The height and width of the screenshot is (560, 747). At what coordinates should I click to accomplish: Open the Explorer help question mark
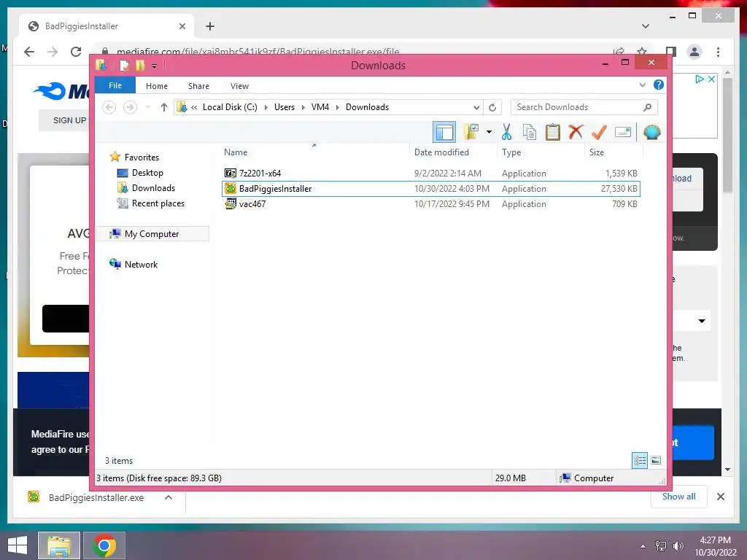pos(659,85)
